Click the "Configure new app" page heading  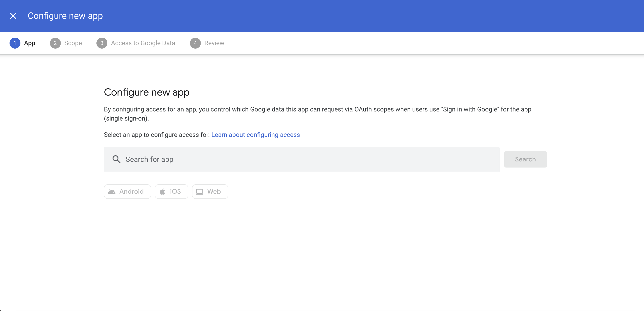[147, 92]
